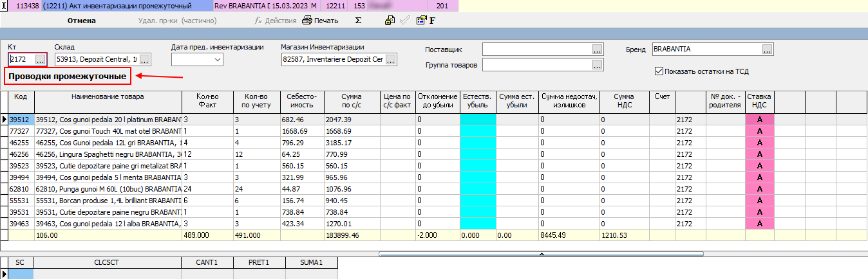
Task: Click the № док.-родителя column header
Action: click(x=726, y=102)
